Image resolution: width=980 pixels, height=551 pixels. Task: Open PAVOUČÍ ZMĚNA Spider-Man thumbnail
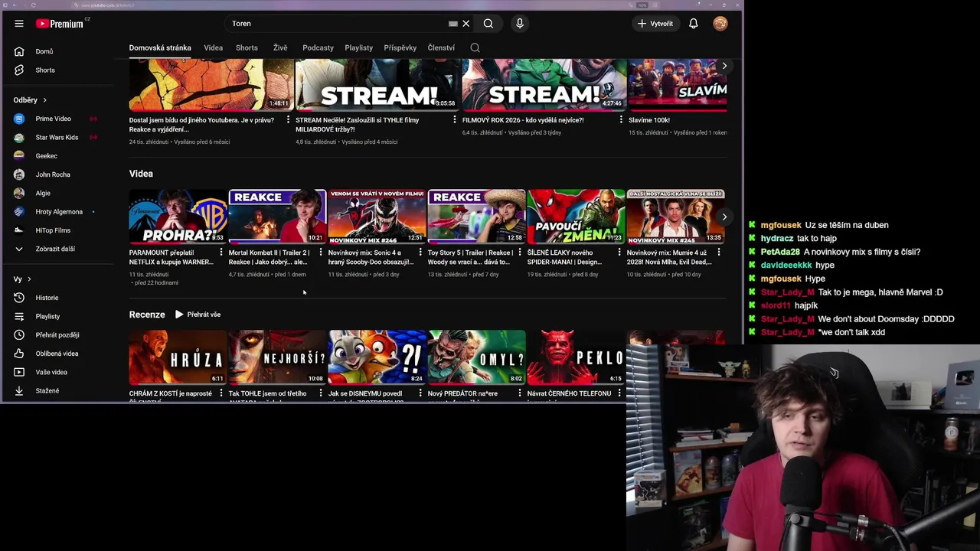(x=576, y=217)
